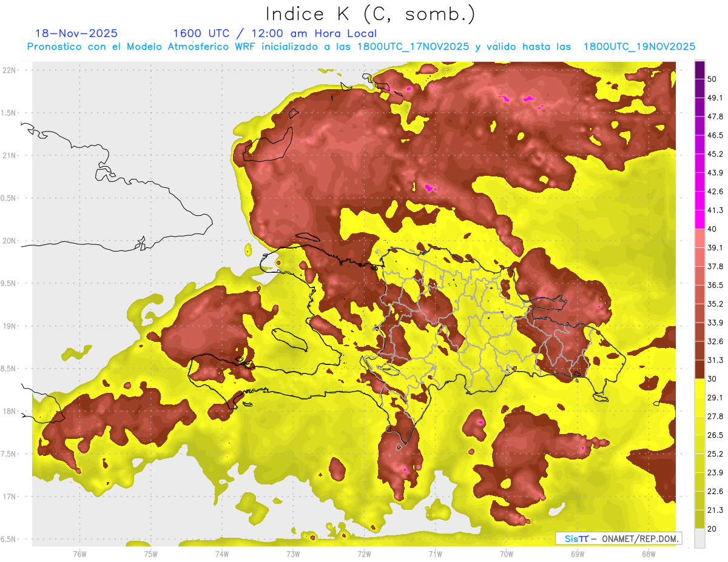The image size is (728, 562).
Task: Click the colorbar value "27.8"
Action: pyautogui.click(x=715, y=416)
